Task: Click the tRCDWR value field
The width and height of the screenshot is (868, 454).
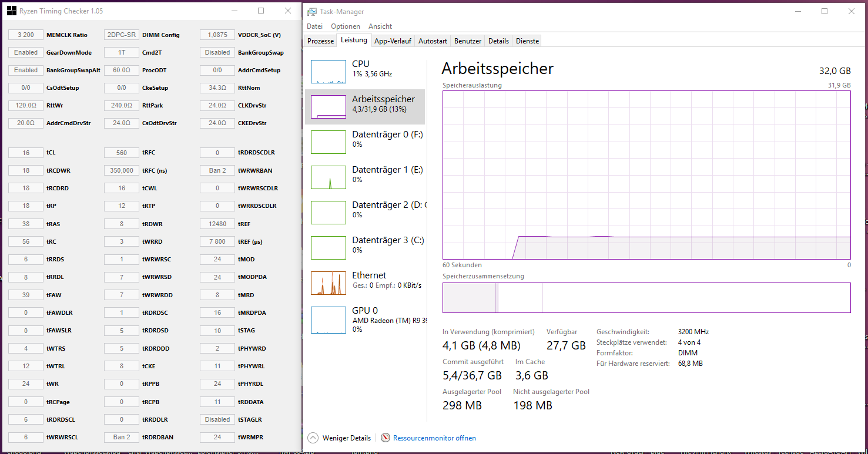Action: point(26,170)
